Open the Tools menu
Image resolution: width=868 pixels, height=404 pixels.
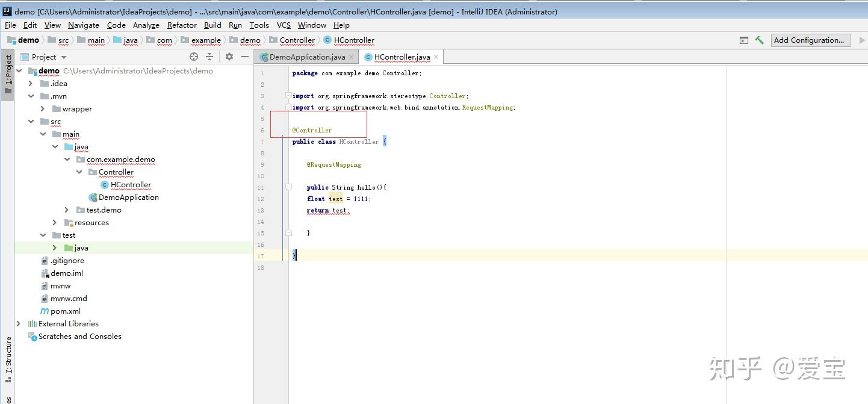(x=259, y=25)
